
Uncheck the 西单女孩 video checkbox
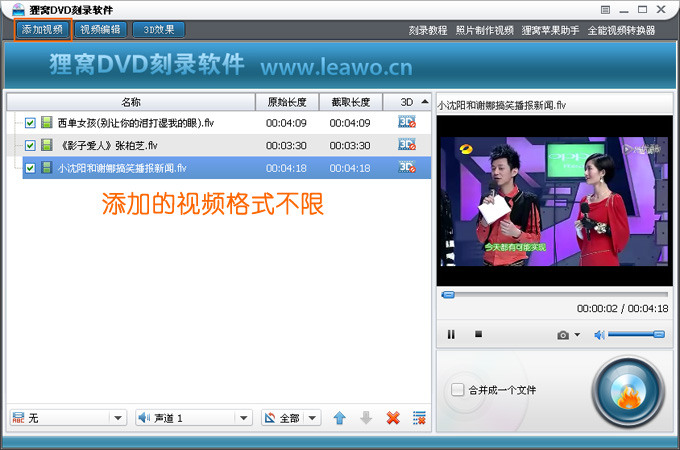point(30,123)
